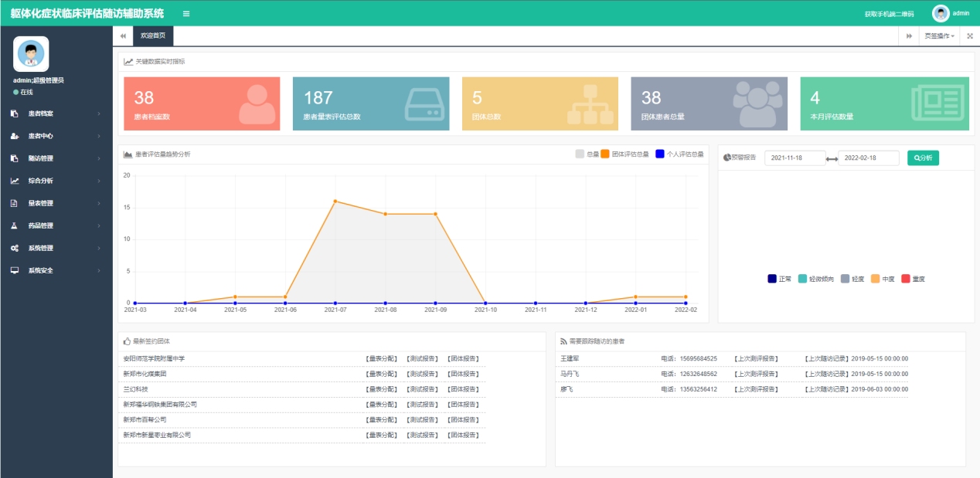Click the red 重度 legend color swatch
The height and width of the screenshot is (478, 980).
click(x=906, y=279)
